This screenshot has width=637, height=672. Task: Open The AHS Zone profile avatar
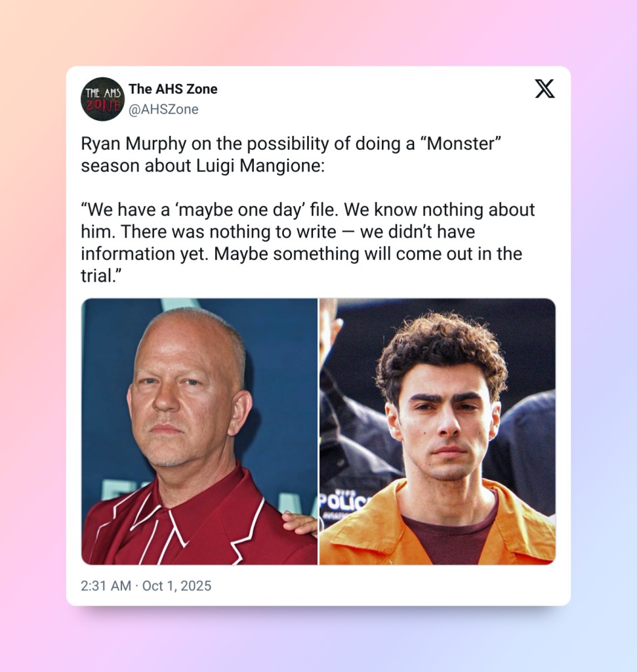tap(102, 99)
